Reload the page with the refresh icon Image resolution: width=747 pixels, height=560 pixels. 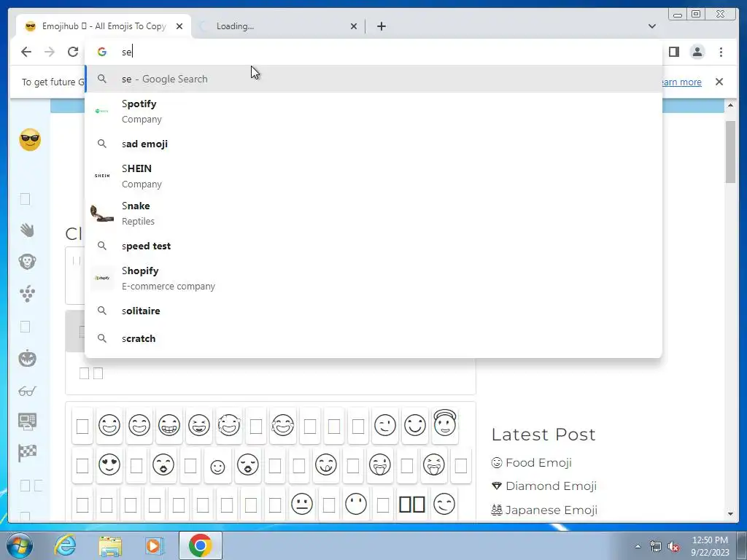coord(73,52)
